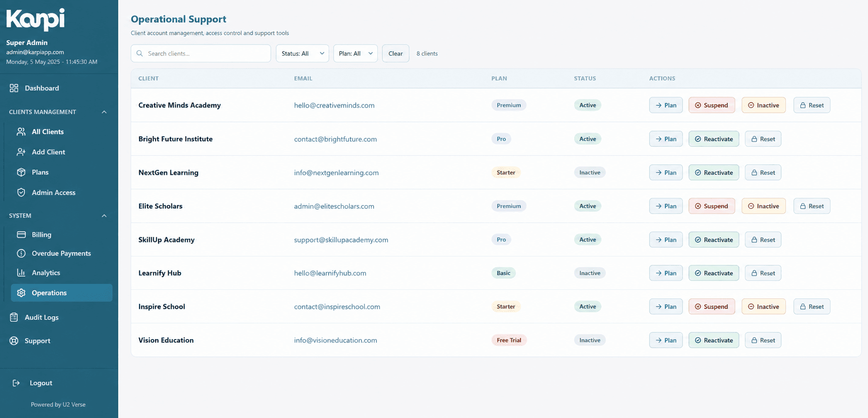Click the Clear filters button
Screen dimensions: 868x418
[396, 53]
